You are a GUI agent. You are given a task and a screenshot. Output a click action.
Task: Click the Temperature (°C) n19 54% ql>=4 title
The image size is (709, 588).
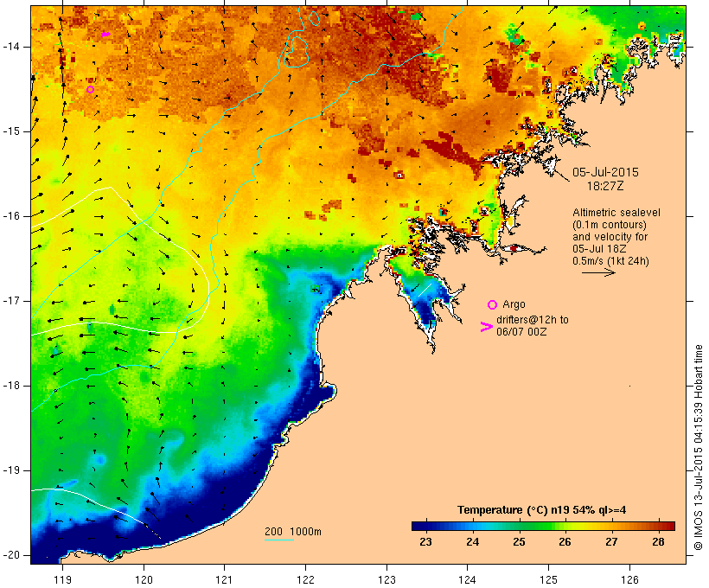point(542,510)
